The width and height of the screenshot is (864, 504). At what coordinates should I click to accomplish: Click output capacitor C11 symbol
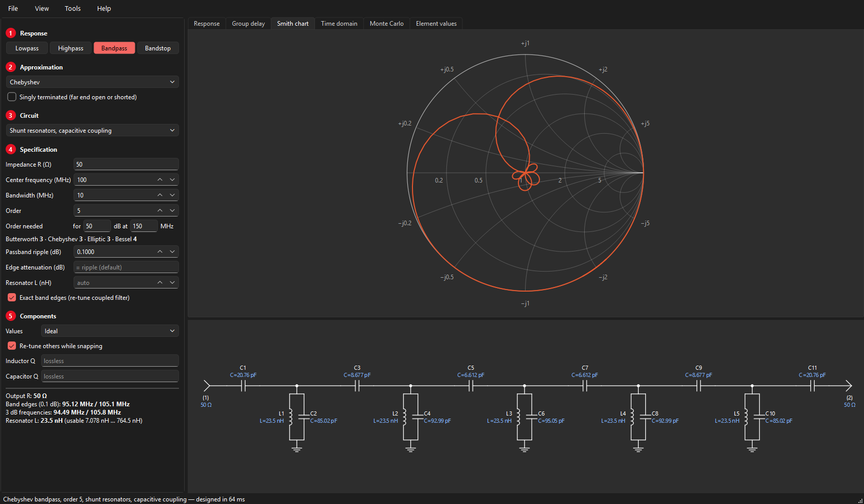(x=812, y=386)
